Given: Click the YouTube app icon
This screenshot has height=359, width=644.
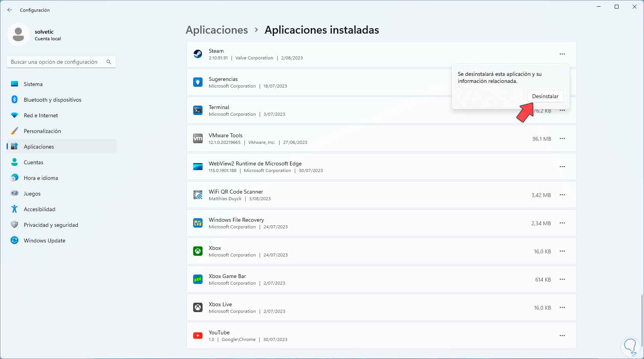Looking at the screenshot, I should click(x=198, y=336).
